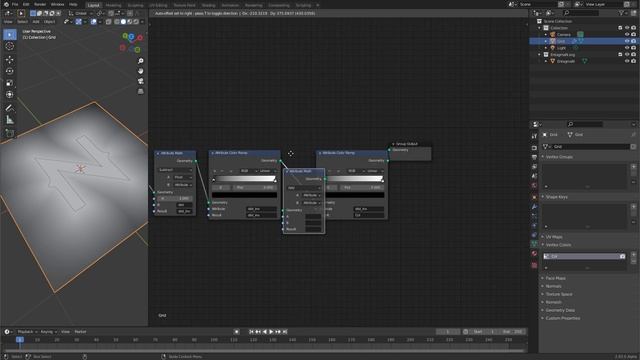Select the Col vertex color entry
The height and width of the screenshot is (360, 640).
(584, 256)
